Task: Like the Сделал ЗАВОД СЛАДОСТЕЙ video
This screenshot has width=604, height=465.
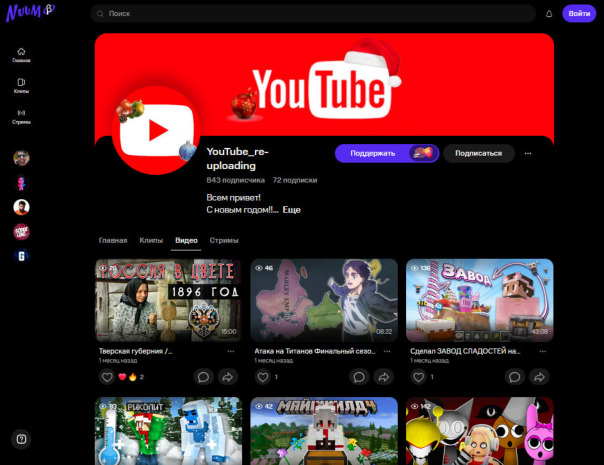Action: tap(418, 377)
